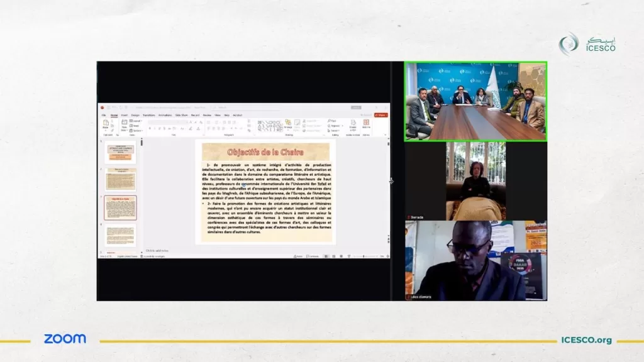Open the Design ribbon tab
Image resolution: width=644 pixels, height=362 pixels.
[x=135, y=115]
